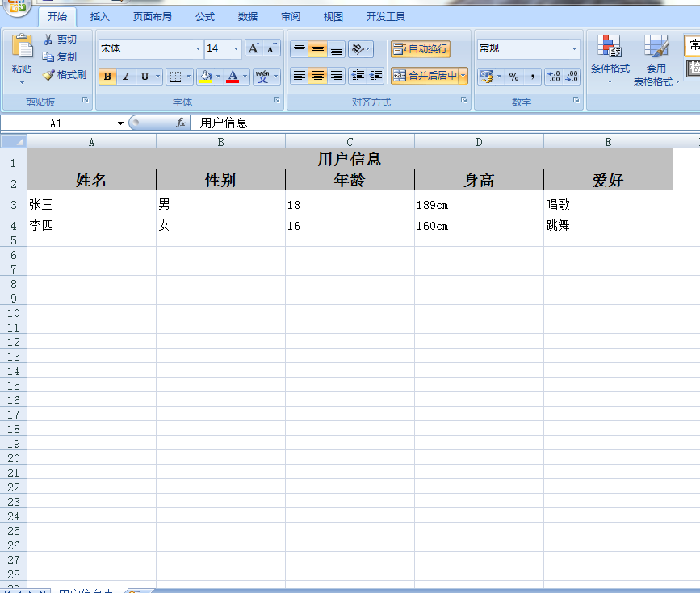Select the merged title cell 用户信息
This screenshot has width=700, height=593.
point(350,159)
